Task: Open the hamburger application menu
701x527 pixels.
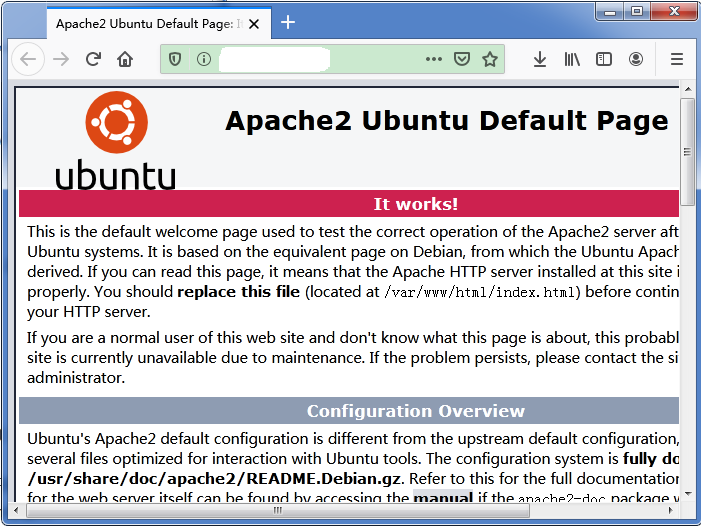Action: (x=677, y=59)
